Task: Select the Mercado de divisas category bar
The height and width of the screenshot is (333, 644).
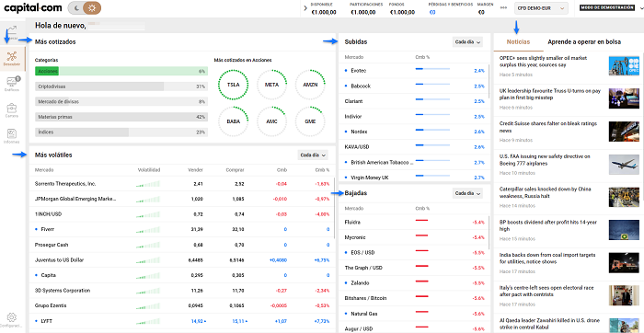Action: pos(121,102)
